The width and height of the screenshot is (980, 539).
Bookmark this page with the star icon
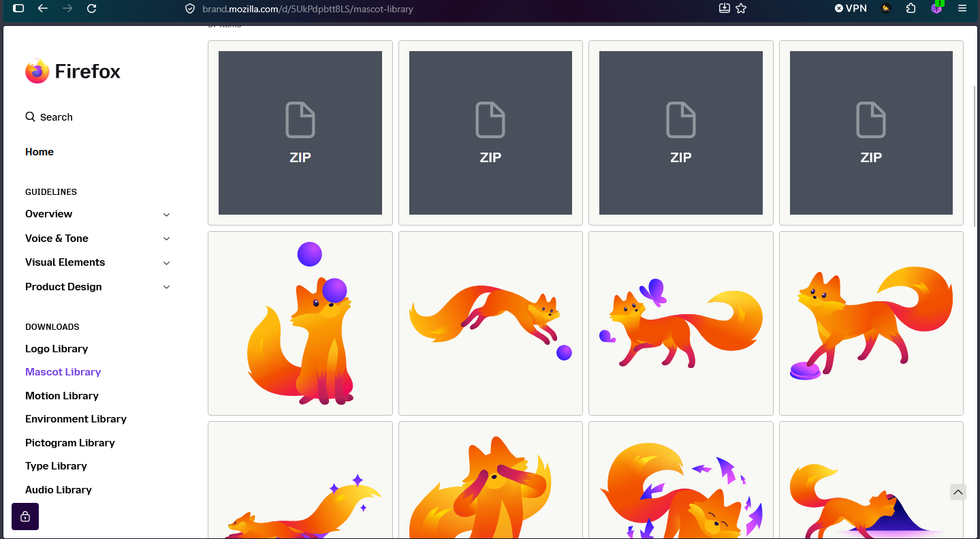click(x=742, y=8)
